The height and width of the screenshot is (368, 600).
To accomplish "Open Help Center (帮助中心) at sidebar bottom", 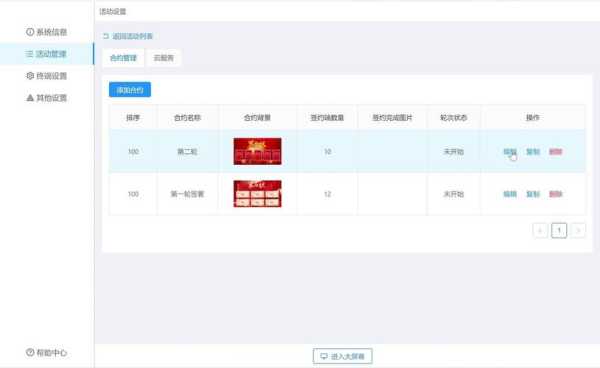I will coord(46,352).
